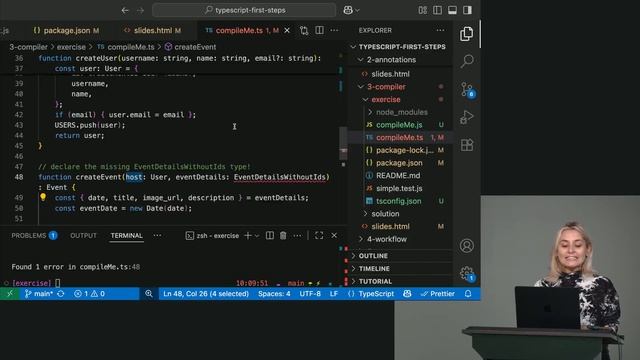This screenshot has width=640, height=360.
Task: Open the PROBLEMS panel tab
Action: tap(34, 236)
